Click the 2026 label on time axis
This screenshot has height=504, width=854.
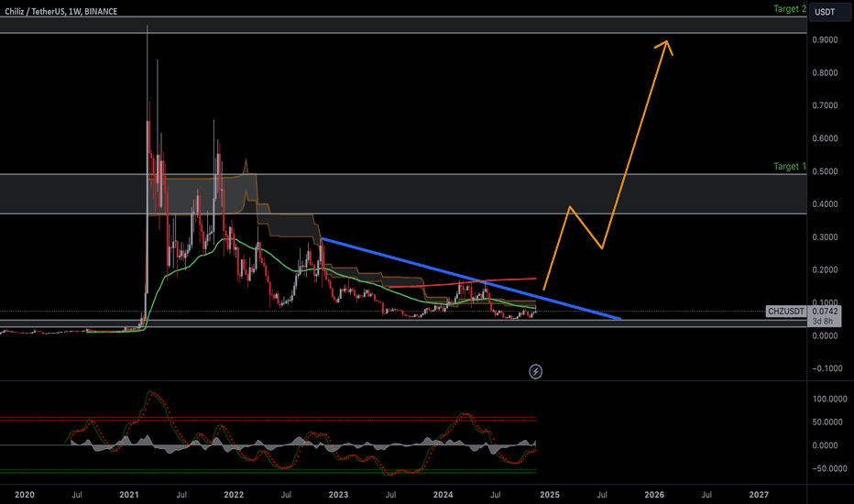tap(654, 495)
